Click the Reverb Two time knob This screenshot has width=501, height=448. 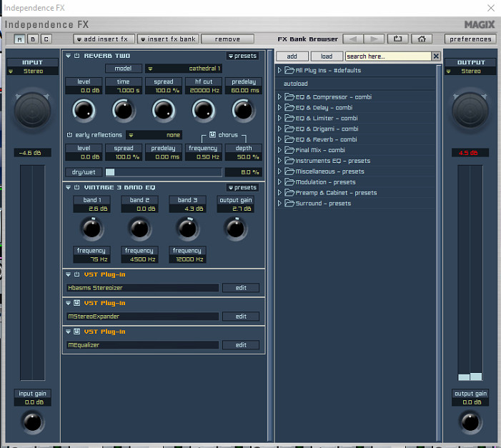click(124, 109)
